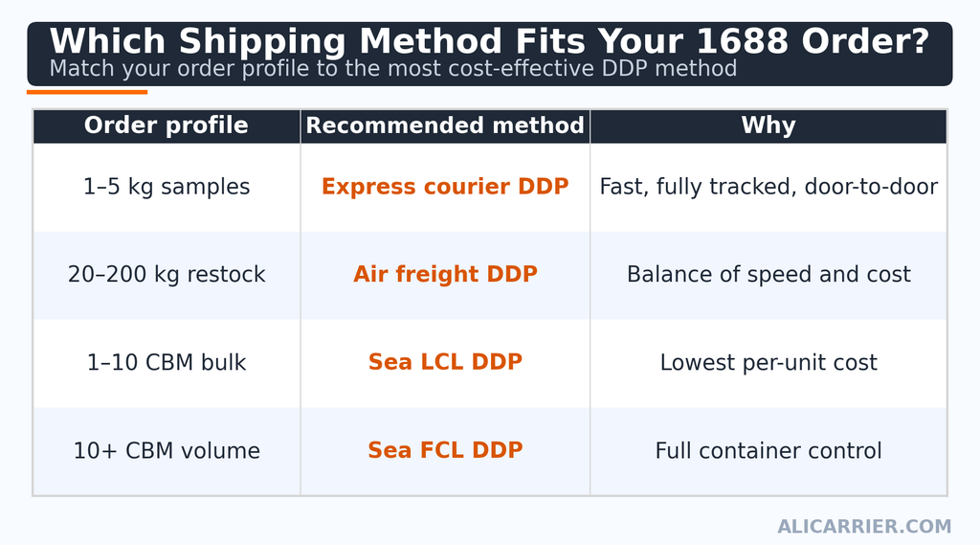This screenshot has width=980, height=545.
Task: Click the 'Full container control' cell
Action: tap(768, 451)
